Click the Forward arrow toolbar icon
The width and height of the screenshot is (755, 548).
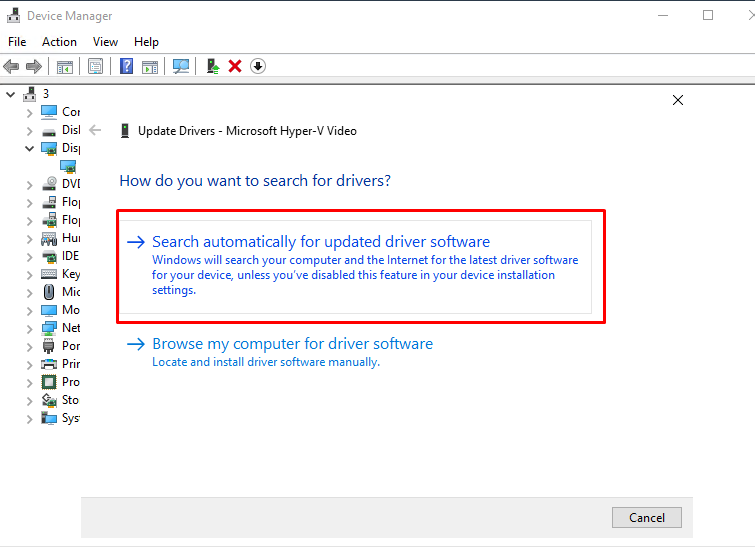[34, 66]
